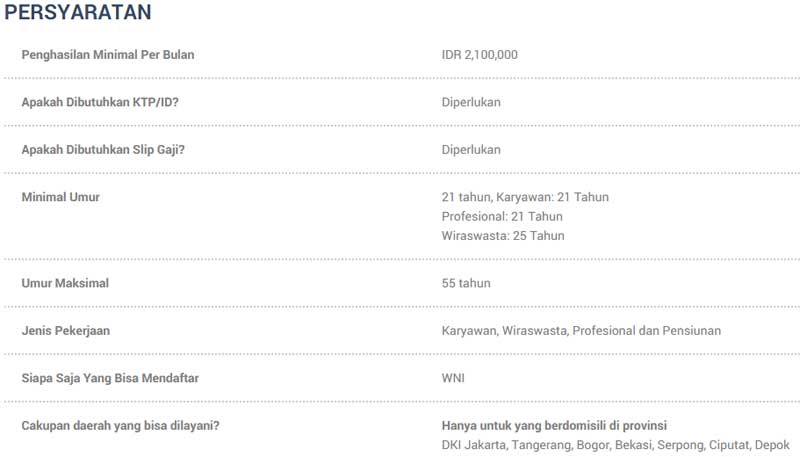Click the Jenis Pekerjaan row label

coord(69,330)
